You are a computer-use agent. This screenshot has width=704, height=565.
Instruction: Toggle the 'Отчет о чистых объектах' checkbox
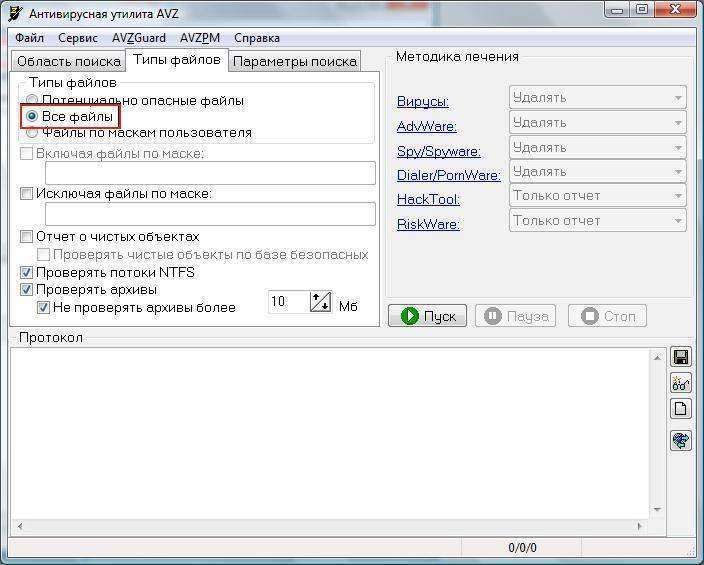[x=27, y=237]
